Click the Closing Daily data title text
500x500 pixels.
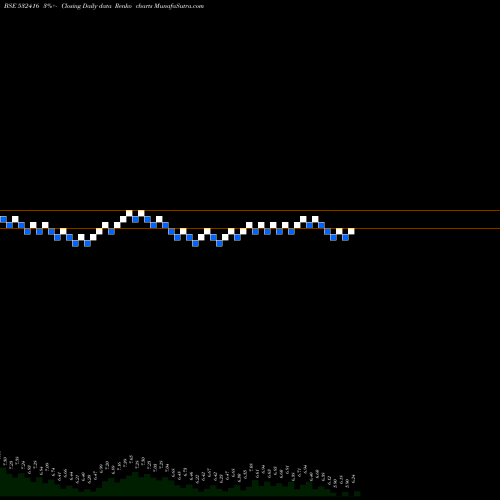point(86,6)
